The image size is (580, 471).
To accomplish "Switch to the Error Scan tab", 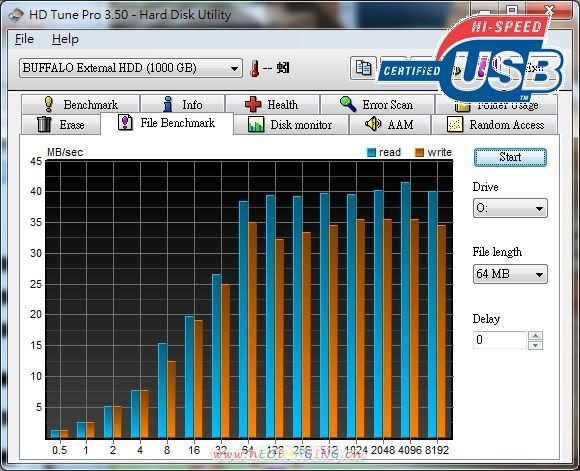I will (x=377, y=105).
